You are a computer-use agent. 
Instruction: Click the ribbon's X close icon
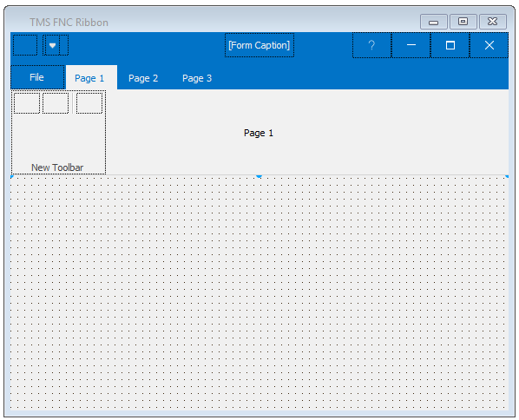click(489, 45)
